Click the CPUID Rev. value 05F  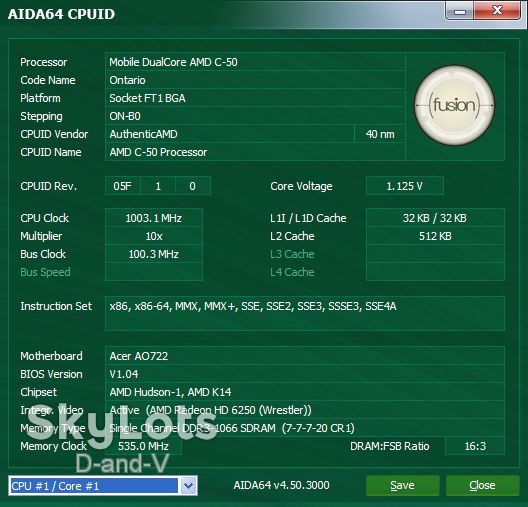coord(123,186)
